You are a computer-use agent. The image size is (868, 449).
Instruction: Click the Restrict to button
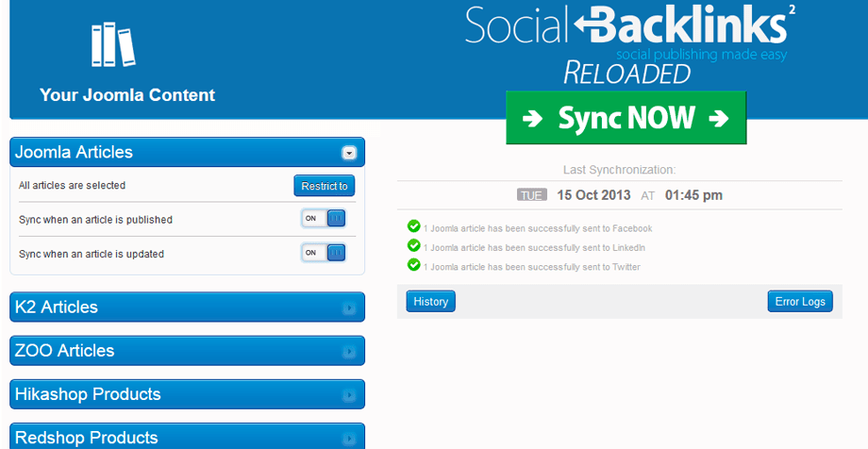[x=324, y=186]
